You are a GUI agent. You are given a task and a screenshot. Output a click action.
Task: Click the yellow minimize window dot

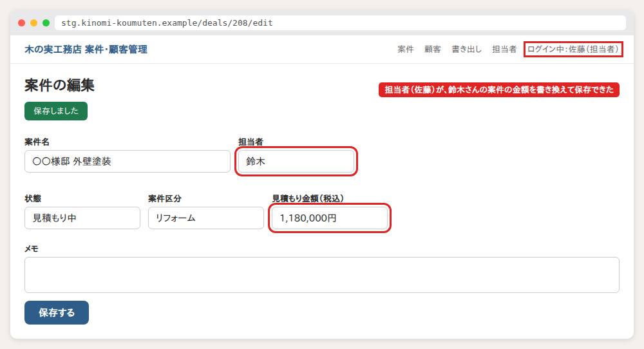click(x=34, y=23)
